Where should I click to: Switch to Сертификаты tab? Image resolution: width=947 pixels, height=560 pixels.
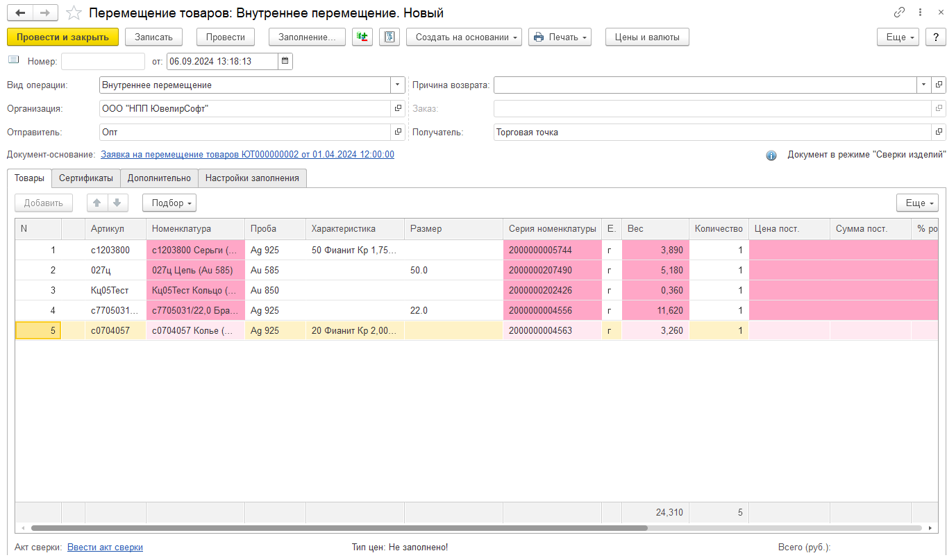pos(86,178)
